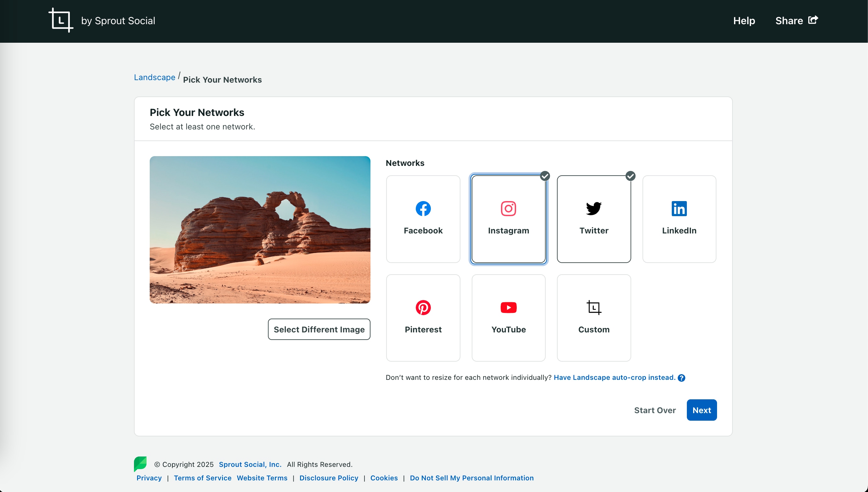Image resolution: width=868 pixels, height=492 pixels.
Task: Toggle the Facebook card label
Action: coord(423,231)
